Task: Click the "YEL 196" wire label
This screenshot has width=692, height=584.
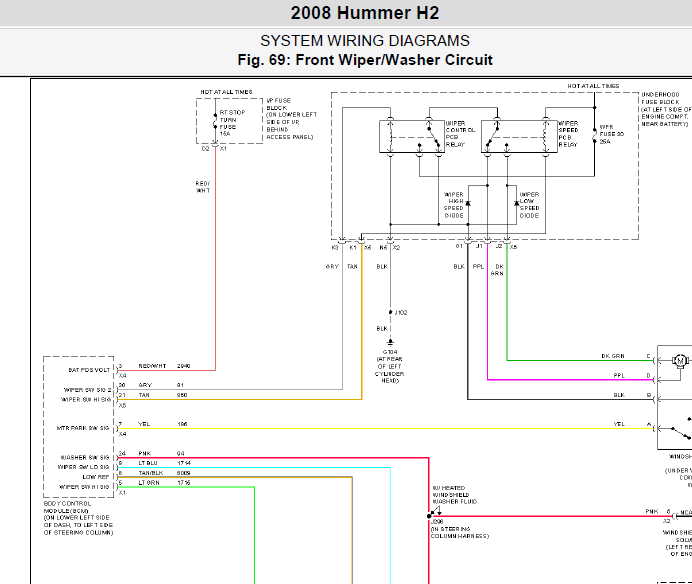Action: (x=163, y=424)
